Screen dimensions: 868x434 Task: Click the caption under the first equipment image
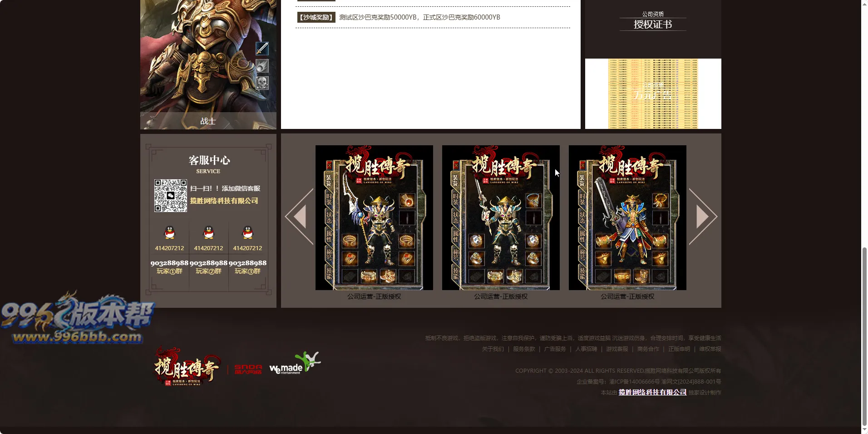pos(374,296)
